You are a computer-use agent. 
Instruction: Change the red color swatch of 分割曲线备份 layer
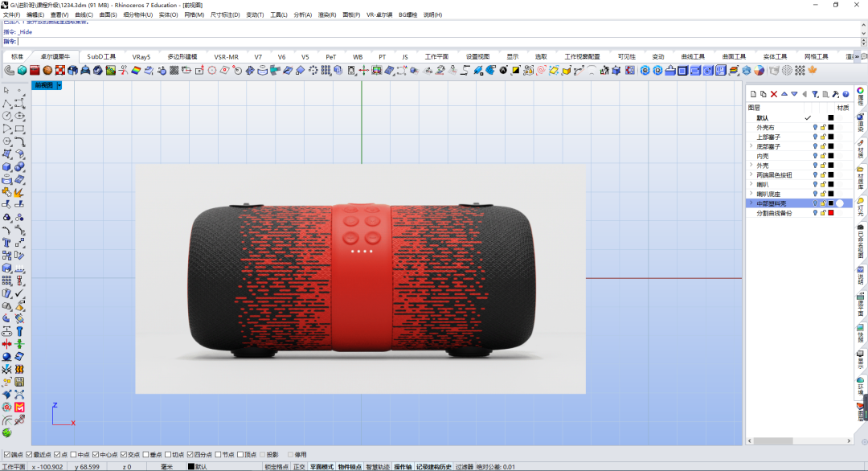click(x=831, y=213)
